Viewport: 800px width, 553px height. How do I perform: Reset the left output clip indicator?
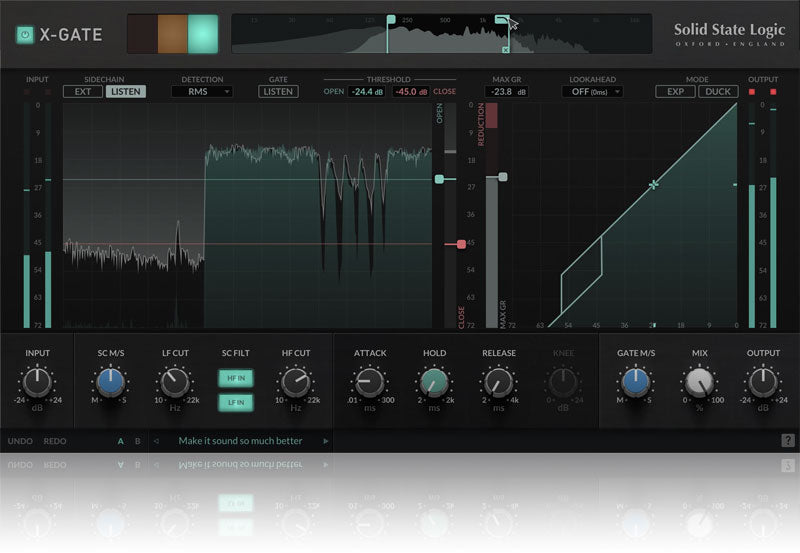click(752, 92)
